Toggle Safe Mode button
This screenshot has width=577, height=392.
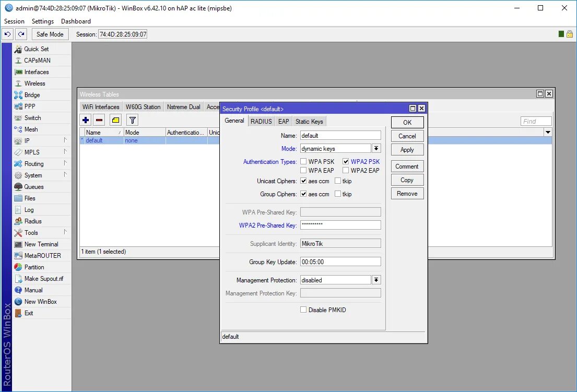pyautogui.click(x=50, y=34)
